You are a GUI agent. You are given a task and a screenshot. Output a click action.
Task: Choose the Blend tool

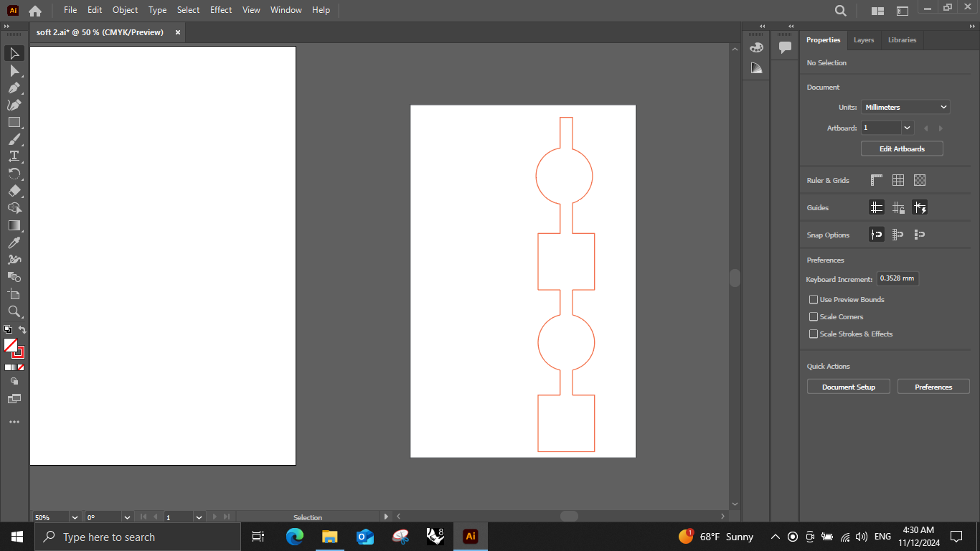click(14, 277)
